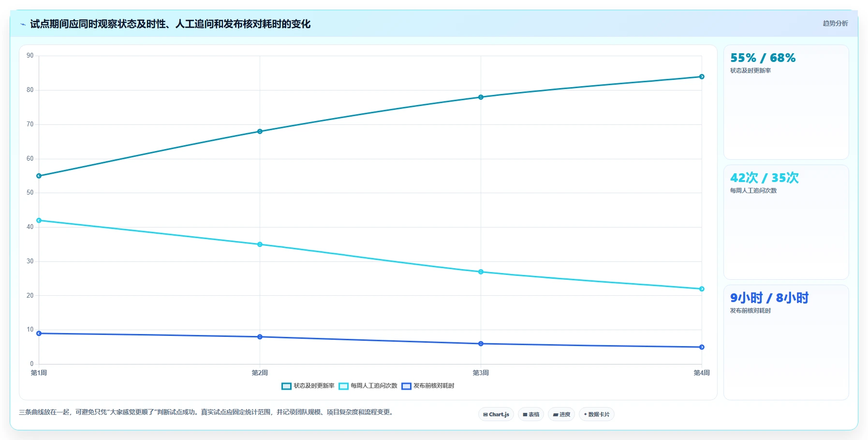Select the 数据卡片 tag
Viewport: 868px width, 440px height.
pos(597,414)
